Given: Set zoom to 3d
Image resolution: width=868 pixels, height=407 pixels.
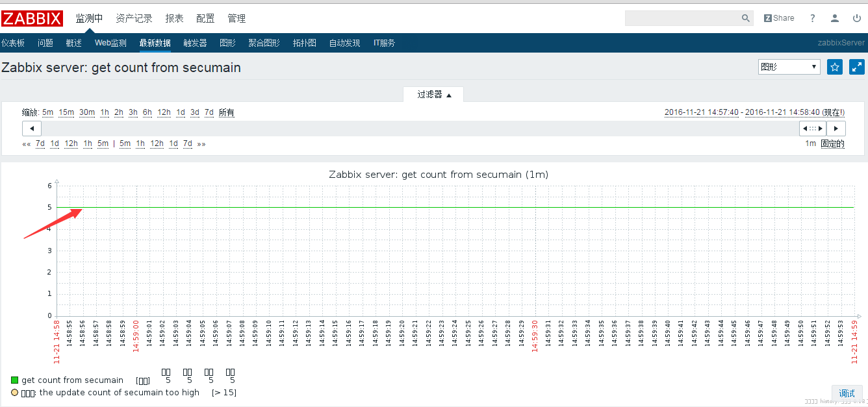Looking at the screenshot, I should click(195, 112).
